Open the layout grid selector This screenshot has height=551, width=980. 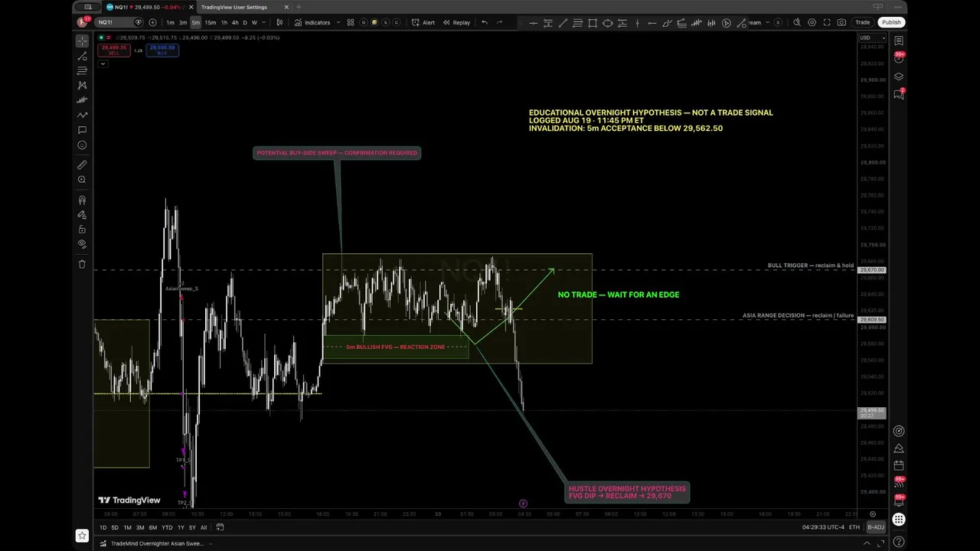[x=351, y=22]
